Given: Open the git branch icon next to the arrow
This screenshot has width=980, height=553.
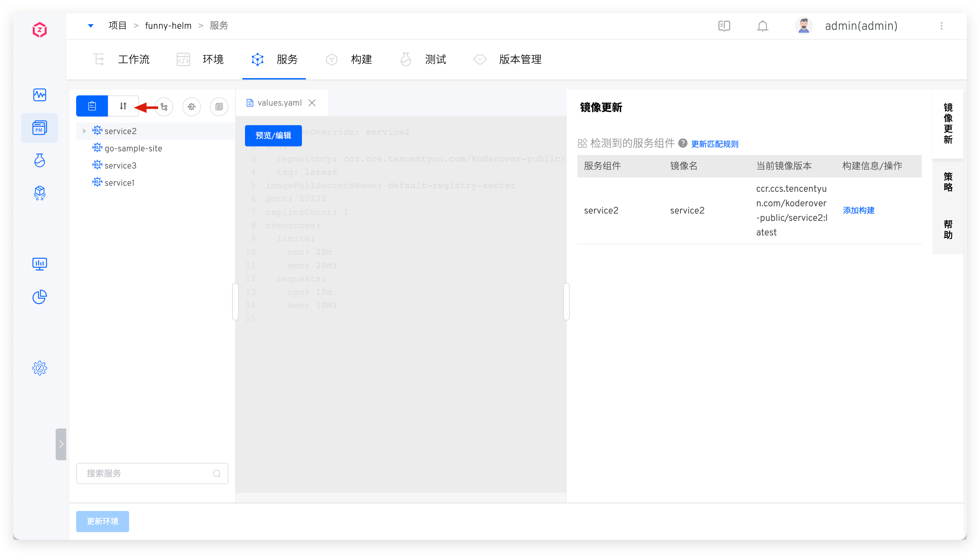Looking at the screenshot, I should point(164,107).
